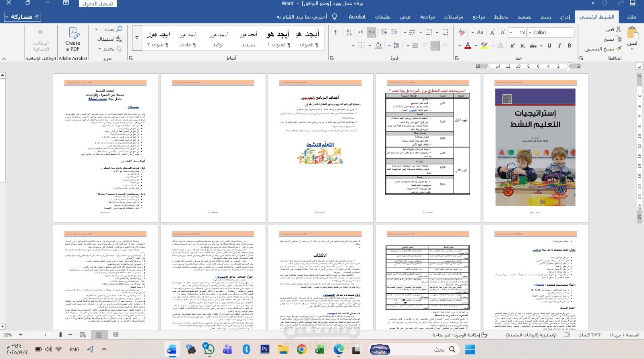Click the Replace (استبدال) icon

pyautogui.click(x=119, y=39)
